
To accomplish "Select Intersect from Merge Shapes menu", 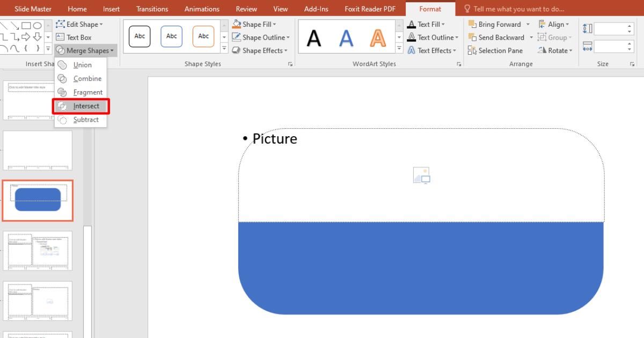I will (x=80, y=106).
